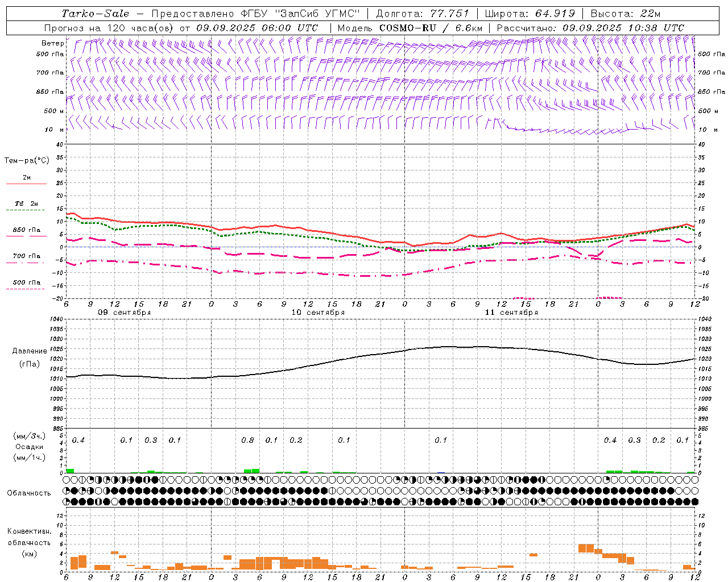Click the "10 сентября" date label
The width and height of the screenshot is (728, 582).
pos(318,313)
